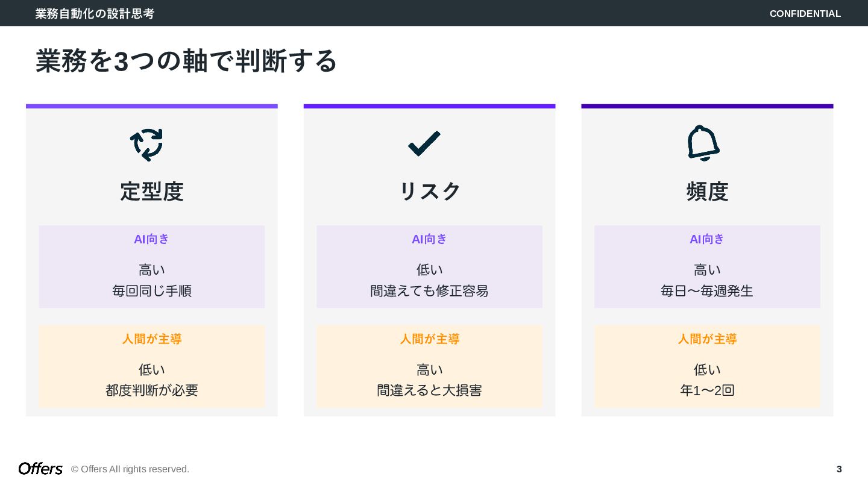The image size is (868, 488).
Task: Click the AI向き label under 定型度
Action: pos(152,239)
